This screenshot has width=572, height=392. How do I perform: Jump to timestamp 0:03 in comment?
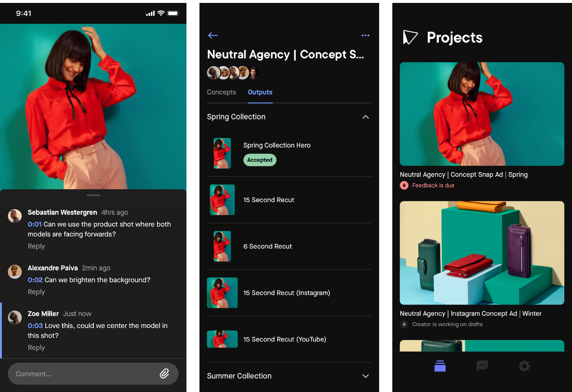click(35, 325)
